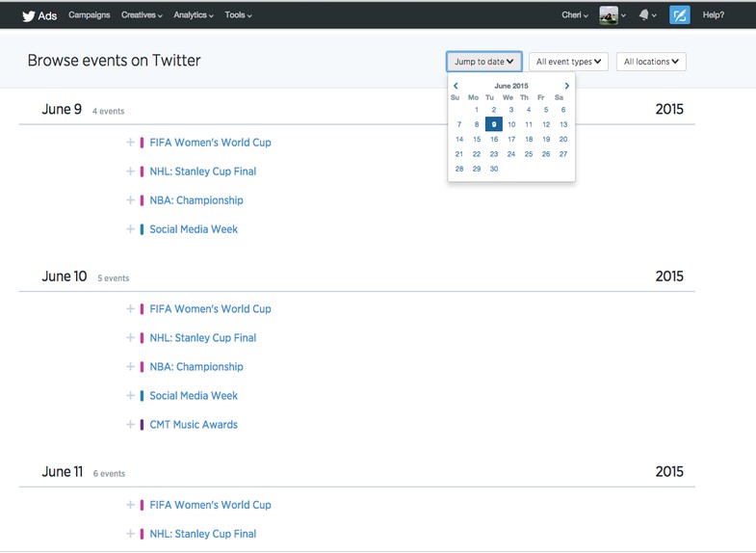Expand June 10 NBA: Championship plus icon
The height and width of the screenshot is (553, 756).
tap(130, 366)
